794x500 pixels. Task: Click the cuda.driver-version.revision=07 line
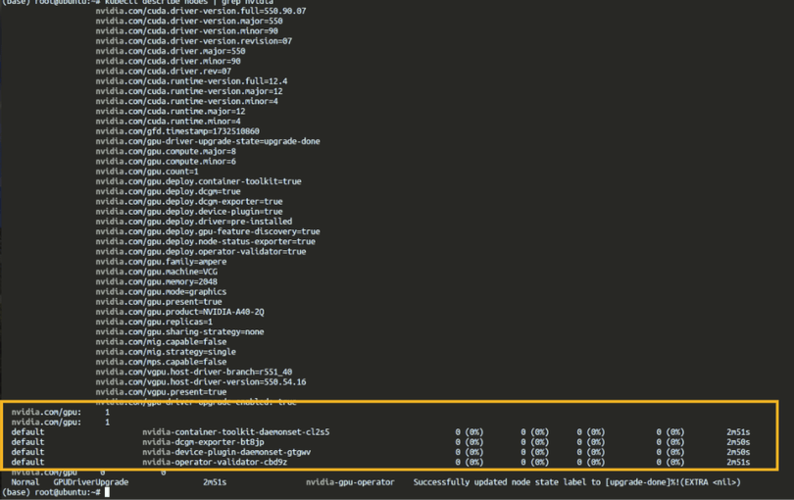193,41
